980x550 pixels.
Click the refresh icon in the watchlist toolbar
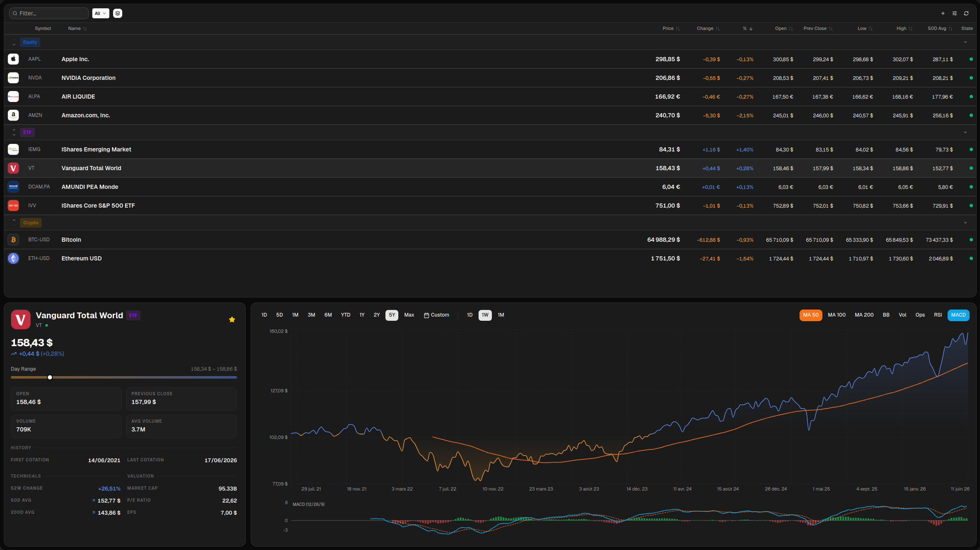[966, 13]
